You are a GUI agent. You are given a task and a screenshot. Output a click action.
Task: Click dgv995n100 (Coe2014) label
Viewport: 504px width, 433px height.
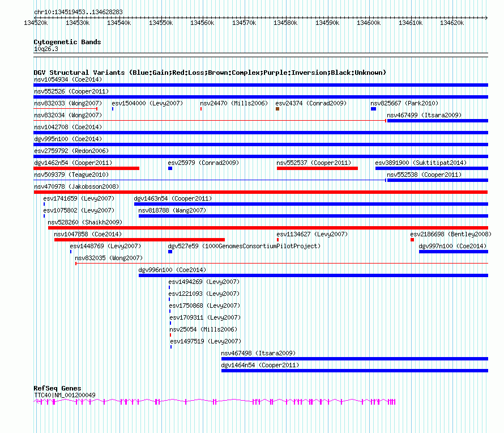68,139
